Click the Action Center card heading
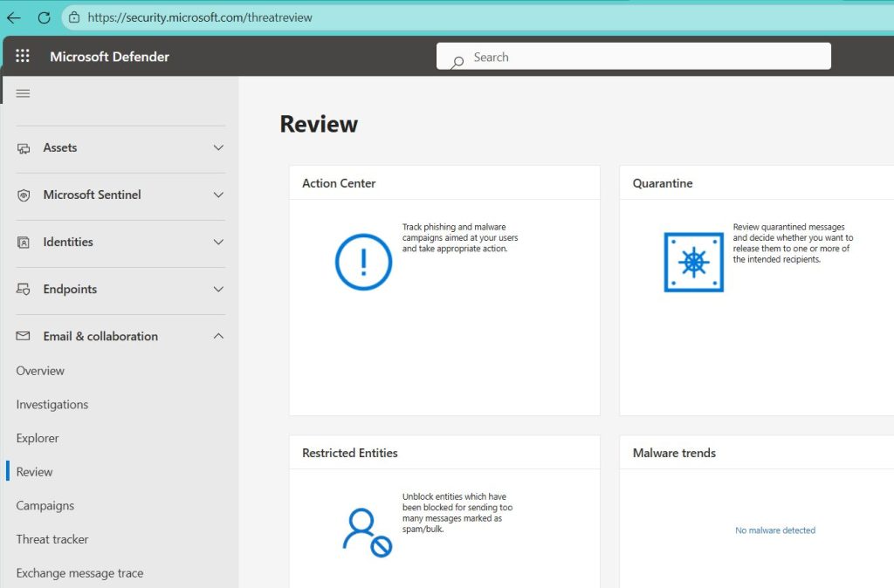 339,183
